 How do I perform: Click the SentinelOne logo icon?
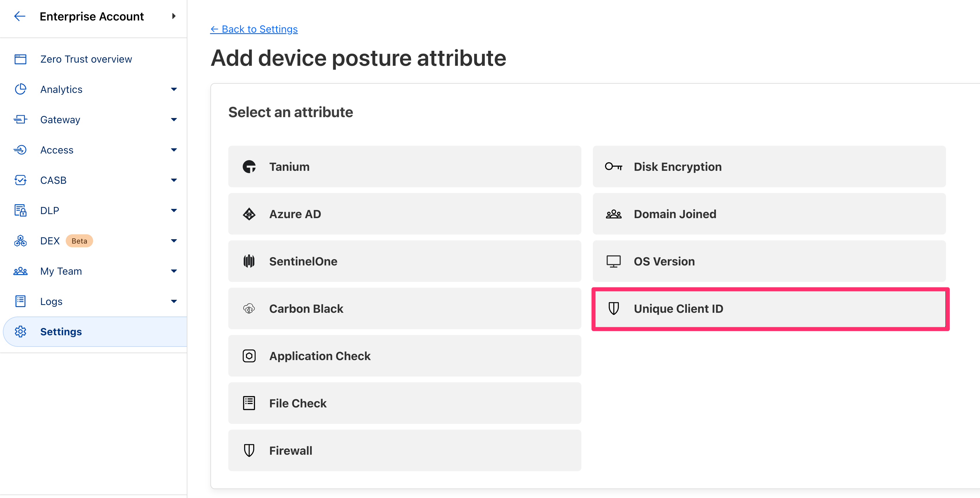point(249,261)
